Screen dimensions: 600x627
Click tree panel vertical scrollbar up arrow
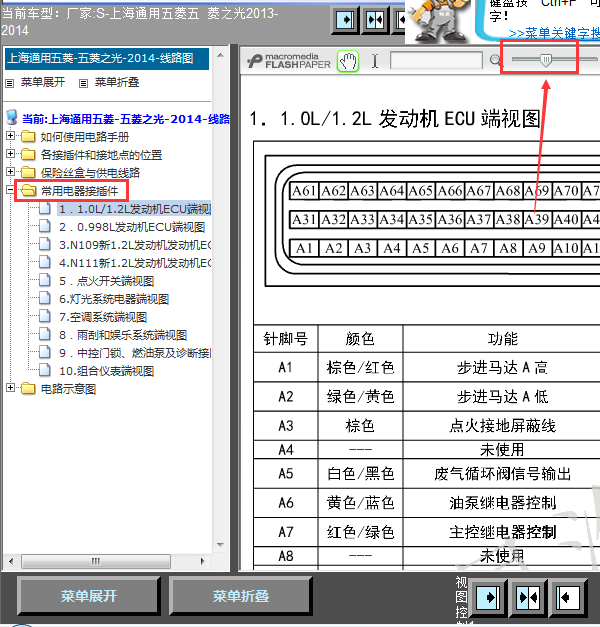pyautogui.click(x=220, y=55)
